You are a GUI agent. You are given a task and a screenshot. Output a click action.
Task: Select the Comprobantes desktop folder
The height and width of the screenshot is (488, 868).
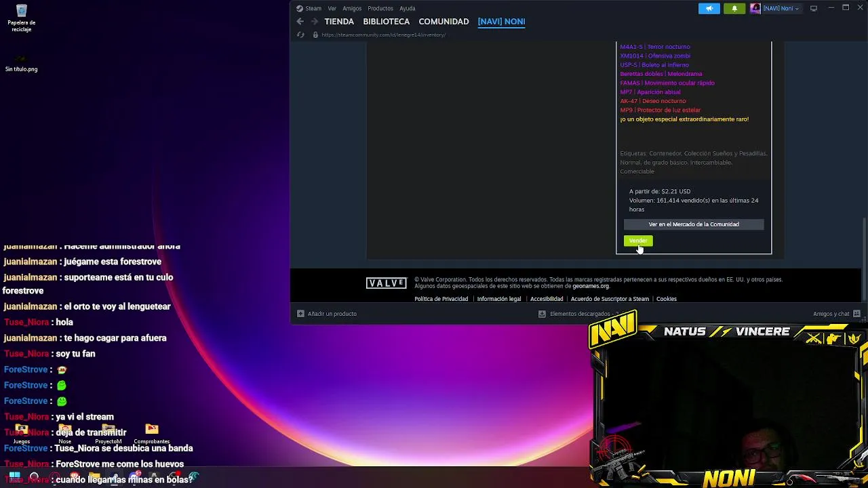(x=152, y=433)
